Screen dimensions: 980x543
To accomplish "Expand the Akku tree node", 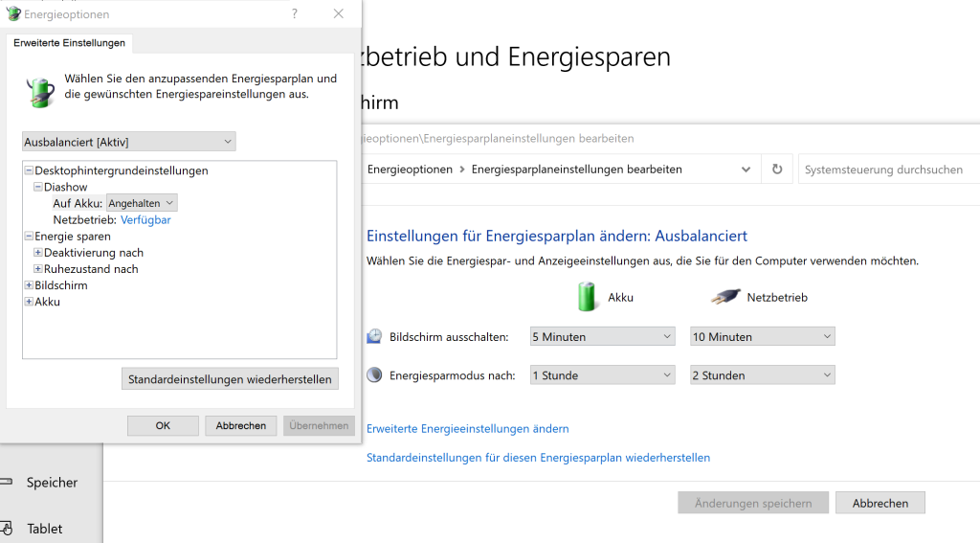I will click(29, 301).
